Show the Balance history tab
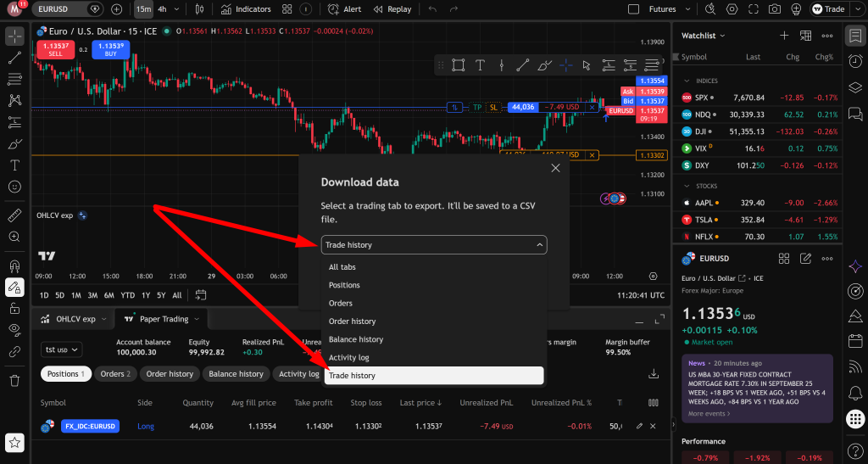 [236, 374]
